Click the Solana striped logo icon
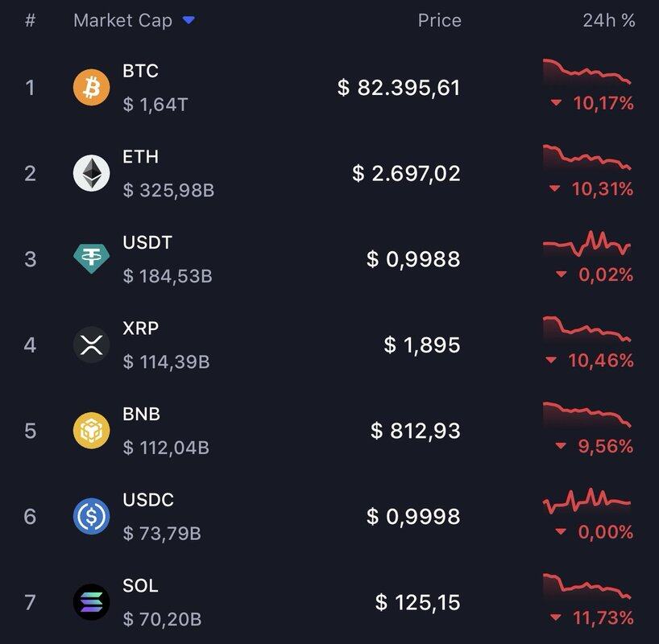The height and width of the screenshot is (644, 659). pyautogui.click(x=92, y=602)
